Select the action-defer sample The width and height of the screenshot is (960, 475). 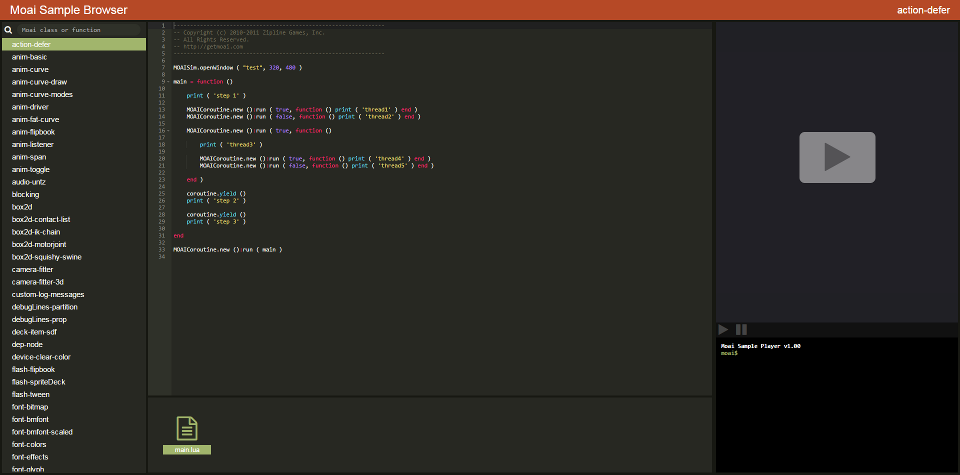click(74, 44)
